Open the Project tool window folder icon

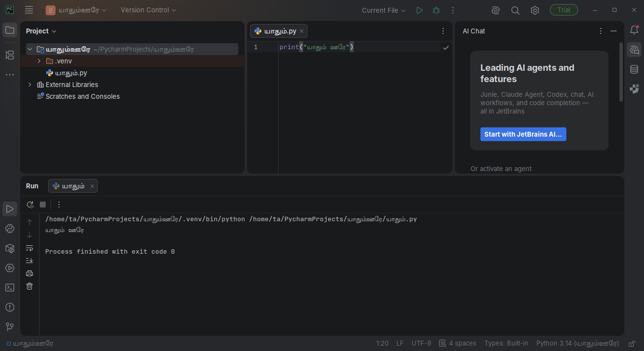pos(10,30)
